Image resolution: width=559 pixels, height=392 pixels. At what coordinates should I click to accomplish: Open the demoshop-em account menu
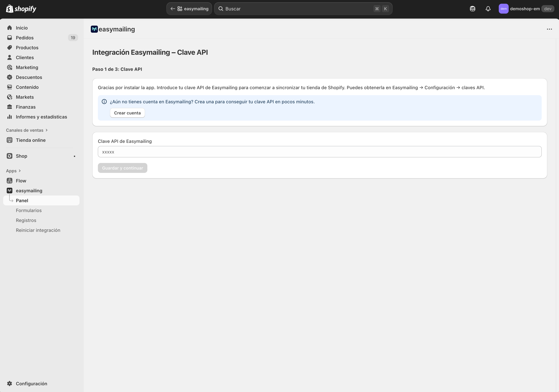point(526,9)
